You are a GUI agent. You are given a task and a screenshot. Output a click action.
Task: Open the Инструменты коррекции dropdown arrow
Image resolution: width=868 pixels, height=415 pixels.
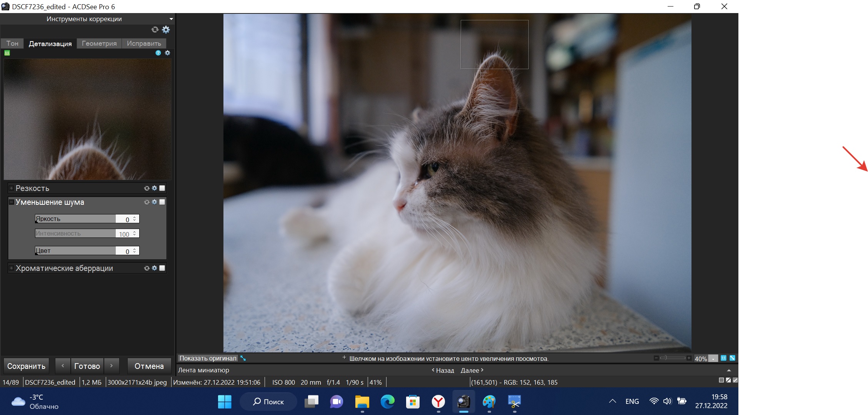[x=171, y=19]
